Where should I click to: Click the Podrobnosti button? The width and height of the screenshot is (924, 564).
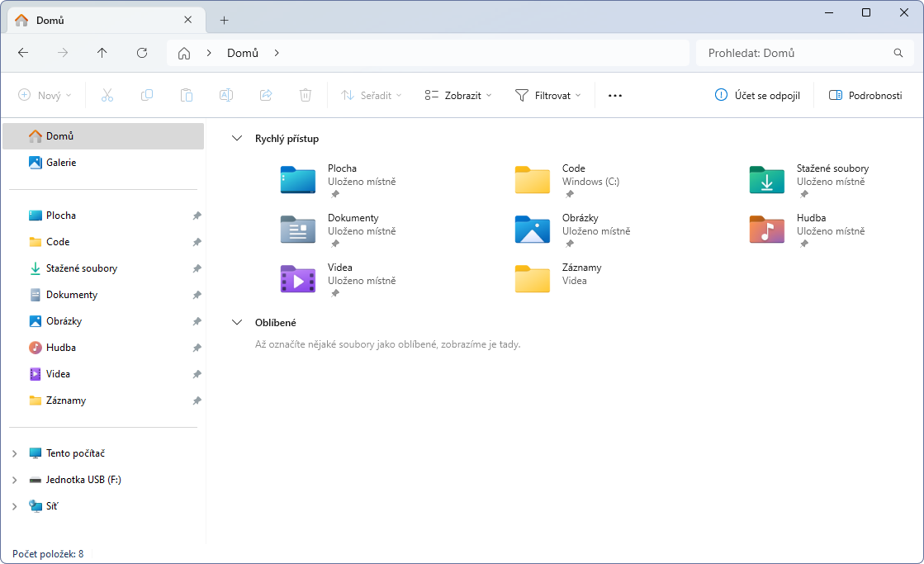pos(865,95)
